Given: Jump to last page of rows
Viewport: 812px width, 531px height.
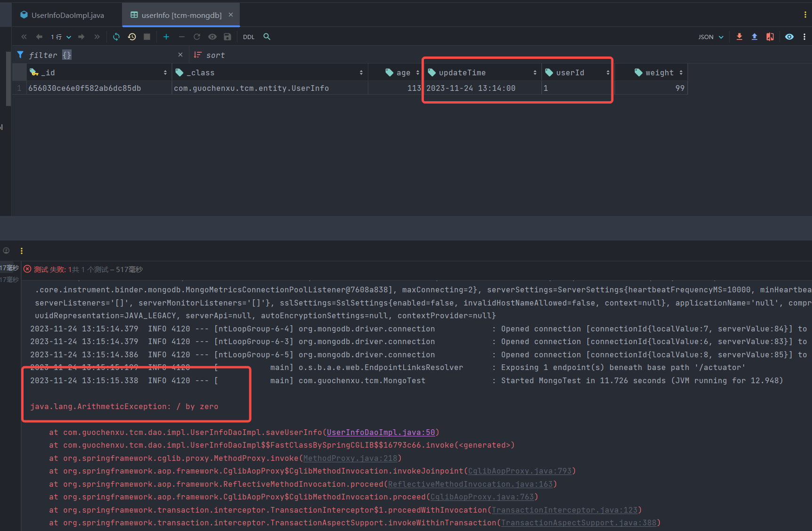Looking at the screenshot, I should [x=97, y=37].
